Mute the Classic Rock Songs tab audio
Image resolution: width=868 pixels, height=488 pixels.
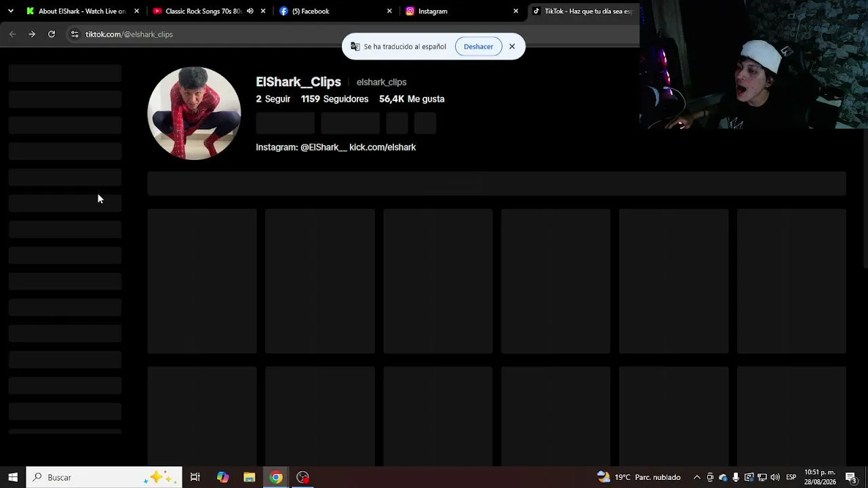(x=250, y=11)
